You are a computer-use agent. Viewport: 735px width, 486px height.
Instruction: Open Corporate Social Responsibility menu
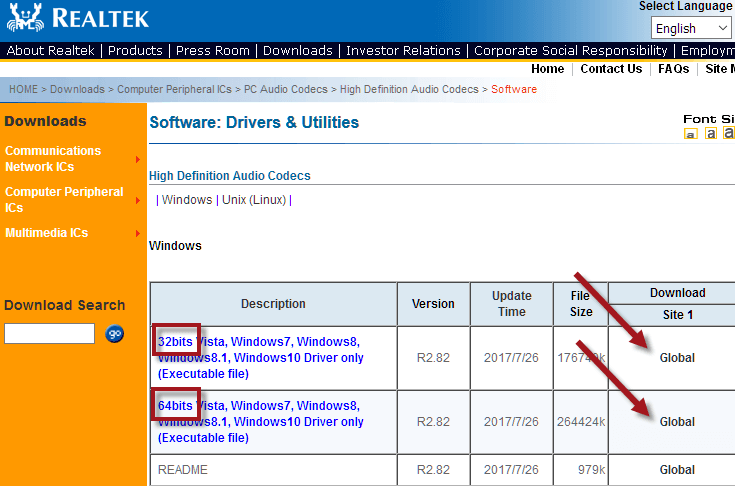click(570, 51)
